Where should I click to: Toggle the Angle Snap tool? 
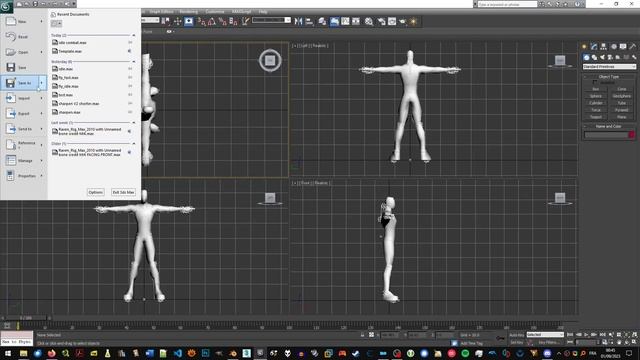point(212,22)
